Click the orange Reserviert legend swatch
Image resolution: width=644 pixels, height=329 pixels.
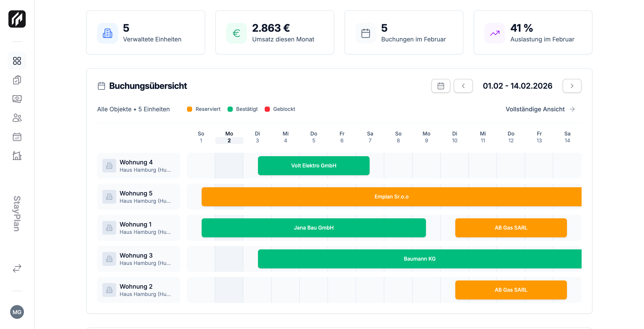(x=190, y=109)
